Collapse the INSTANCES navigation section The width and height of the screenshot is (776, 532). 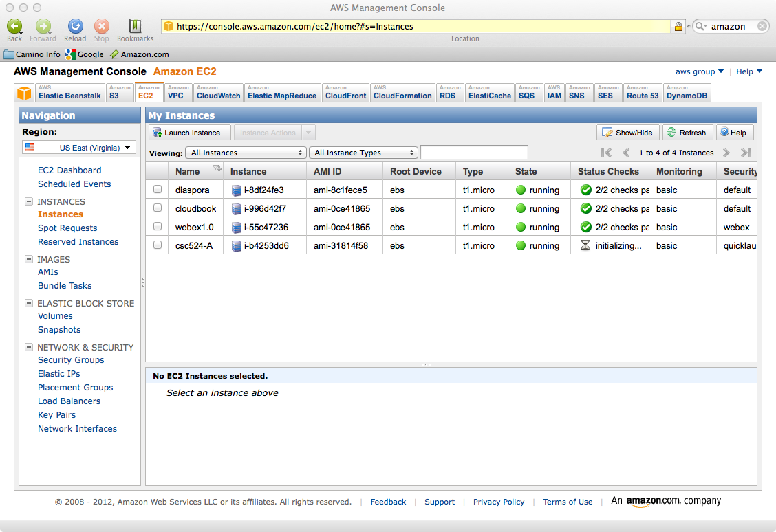29,201
